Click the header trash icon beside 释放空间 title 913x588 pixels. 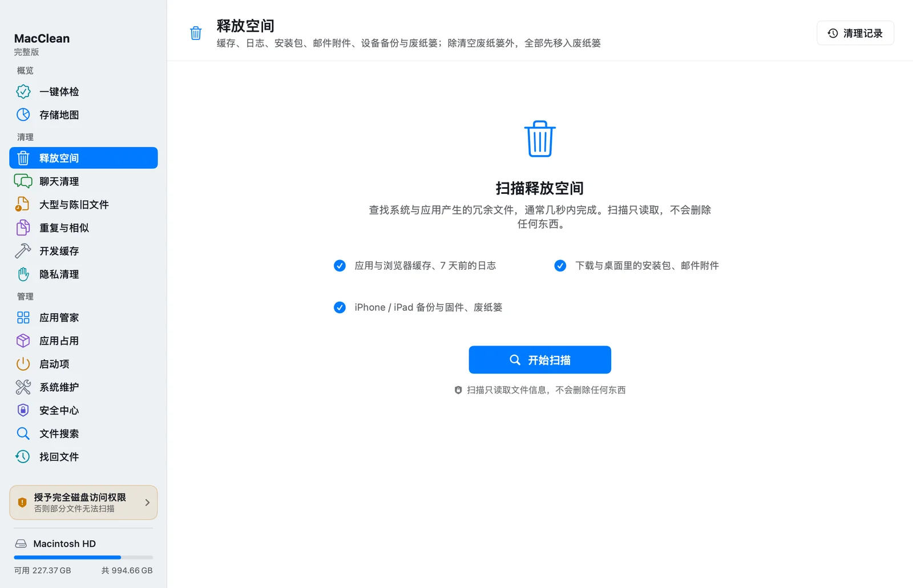coord(196,33)
